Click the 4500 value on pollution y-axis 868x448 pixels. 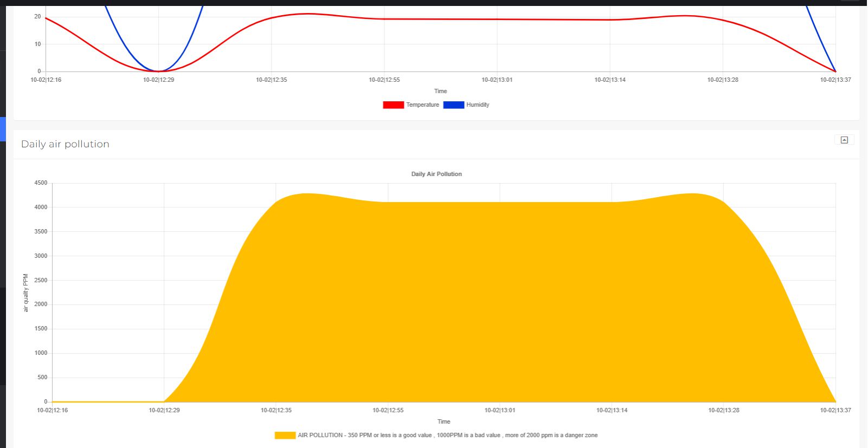(41, 183)
